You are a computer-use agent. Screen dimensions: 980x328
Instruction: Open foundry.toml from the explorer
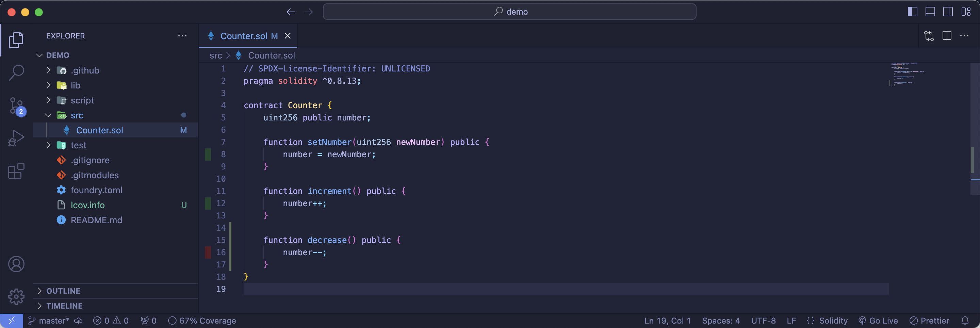[x=96, y=190]
